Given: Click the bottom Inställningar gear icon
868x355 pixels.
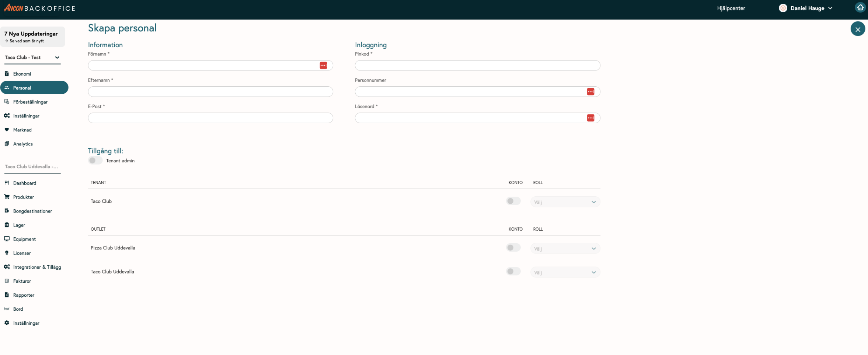Looking at the screenshot, I should click(x=7, y=323).
